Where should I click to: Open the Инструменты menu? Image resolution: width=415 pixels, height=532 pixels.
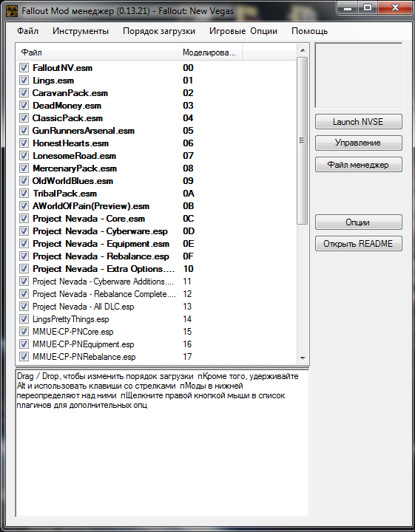point(81,31)
